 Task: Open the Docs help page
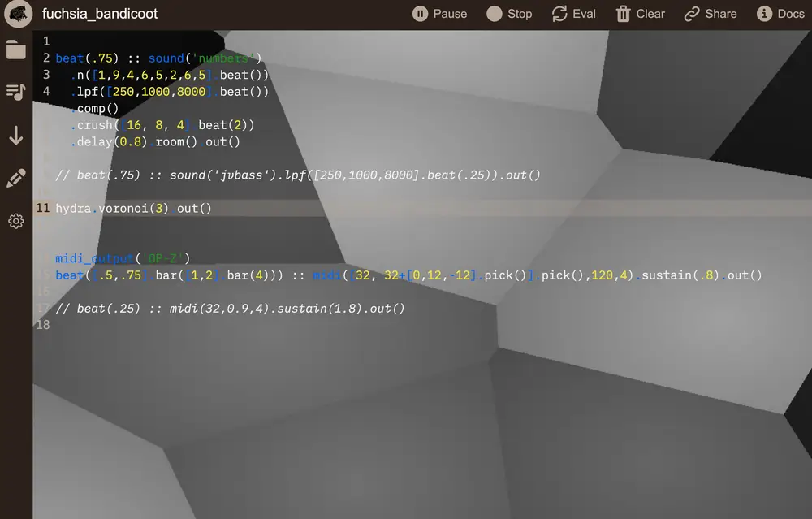pos(780,14)
